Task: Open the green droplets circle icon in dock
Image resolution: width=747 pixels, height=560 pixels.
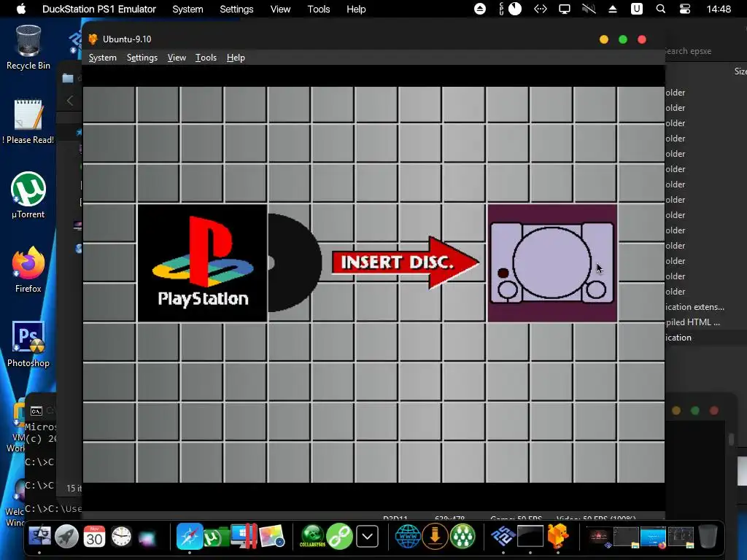Action: point(462,537)
